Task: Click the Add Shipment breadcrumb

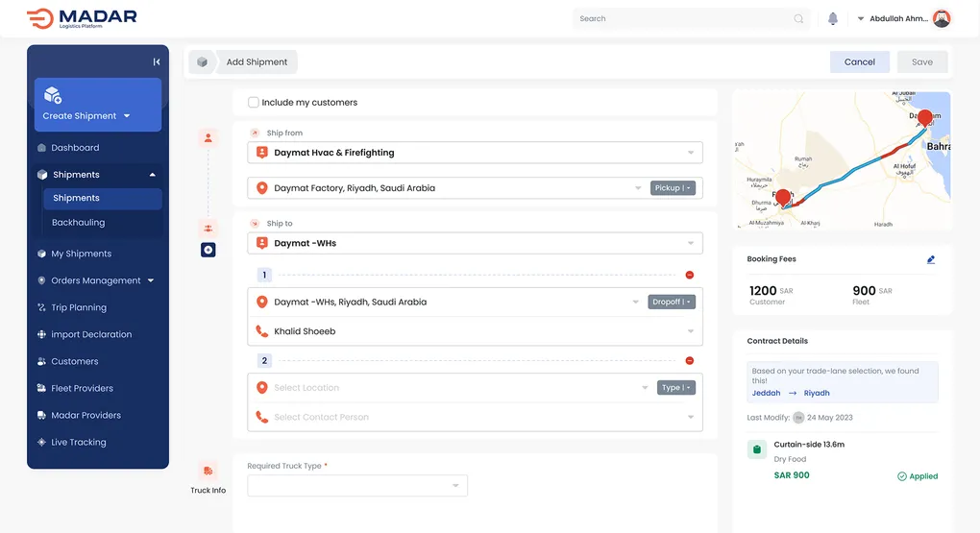Action: [257, 61]
